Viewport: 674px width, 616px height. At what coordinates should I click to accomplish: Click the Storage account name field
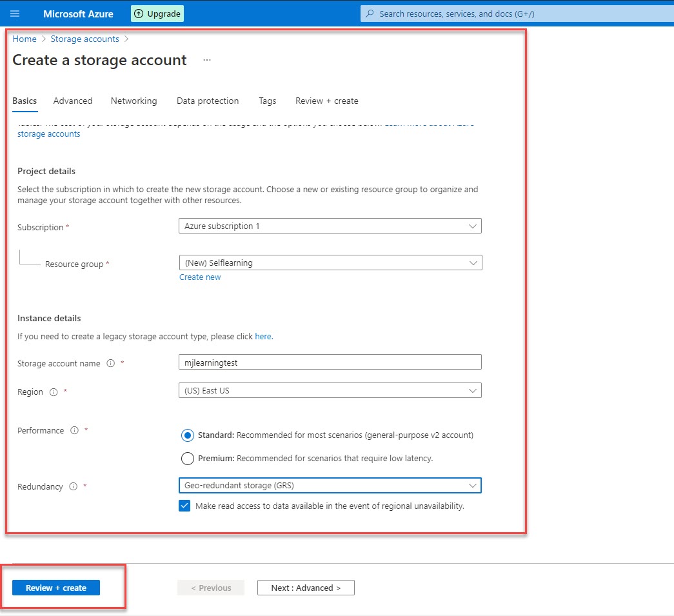[x=330, y=362]
